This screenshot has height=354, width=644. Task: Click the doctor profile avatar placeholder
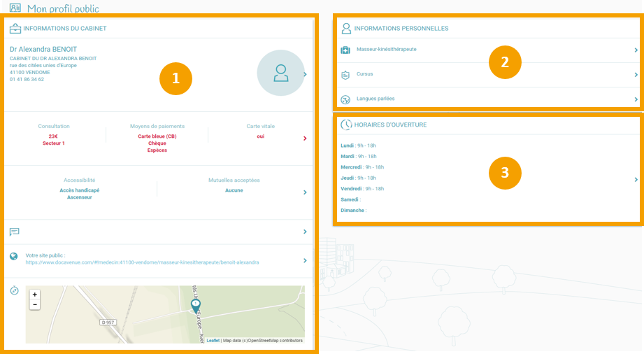tap(280, 73)
